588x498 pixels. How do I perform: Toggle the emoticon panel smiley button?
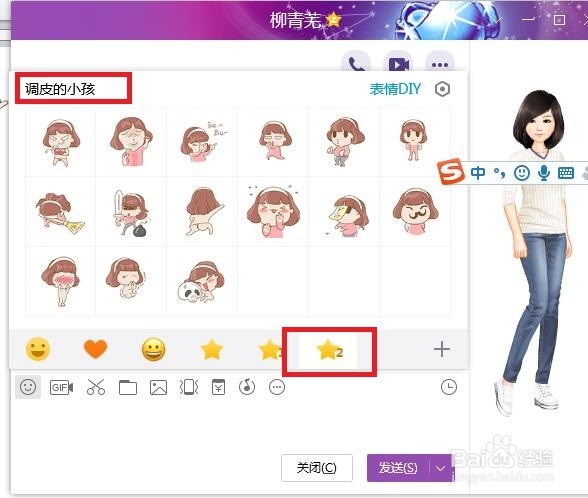(28, 387)
